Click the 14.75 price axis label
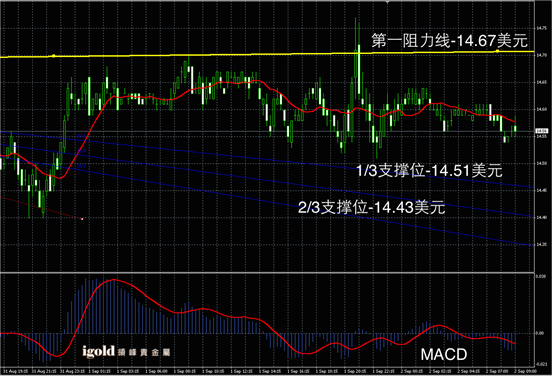The image size is (552, 376). [542, 28]
